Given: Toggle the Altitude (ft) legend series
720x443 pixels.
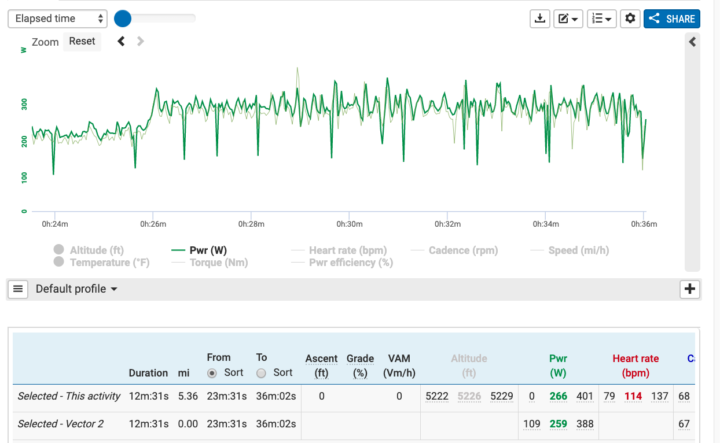Looking at the screenshot, I should point(90,250).
